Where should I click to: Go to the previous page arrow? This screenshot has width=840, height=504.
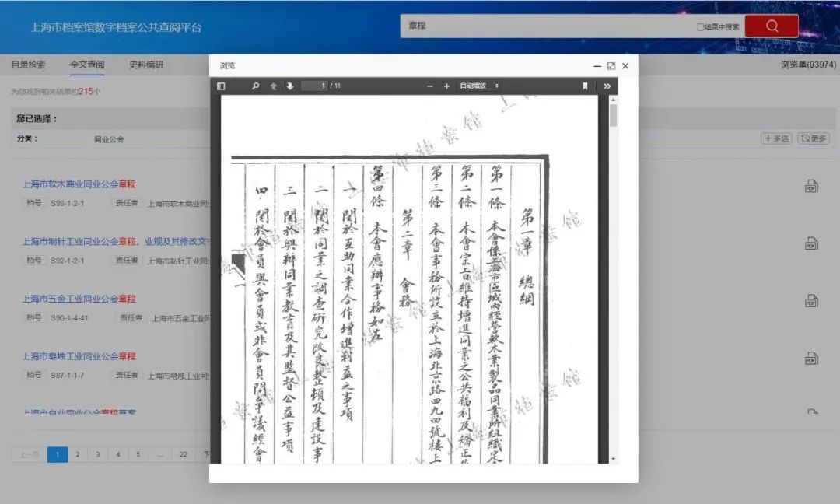(273, 86)
